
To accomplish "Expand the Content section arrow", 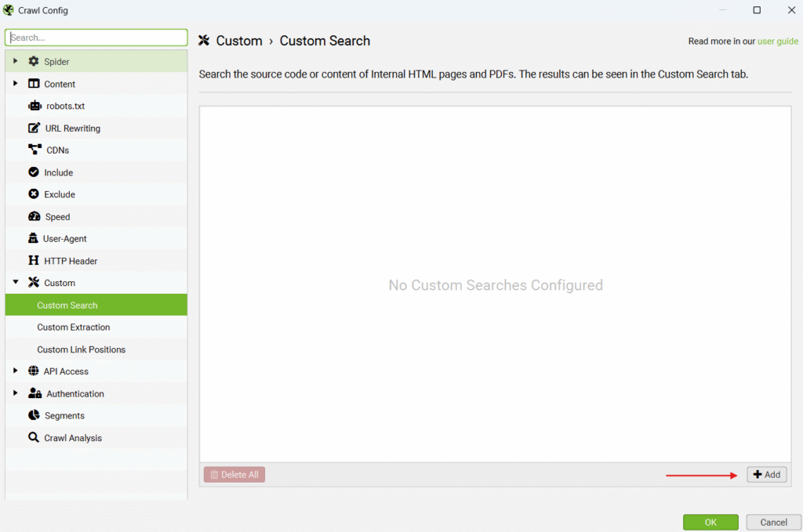I will point(16,84).
